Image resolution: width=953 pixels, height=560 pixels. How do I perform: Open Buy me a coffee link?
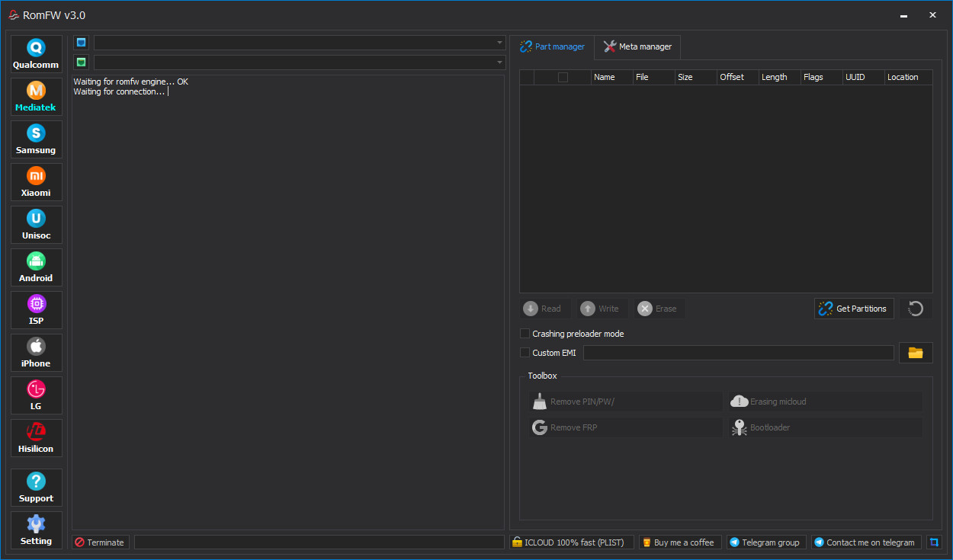click(x=680, y=542)
